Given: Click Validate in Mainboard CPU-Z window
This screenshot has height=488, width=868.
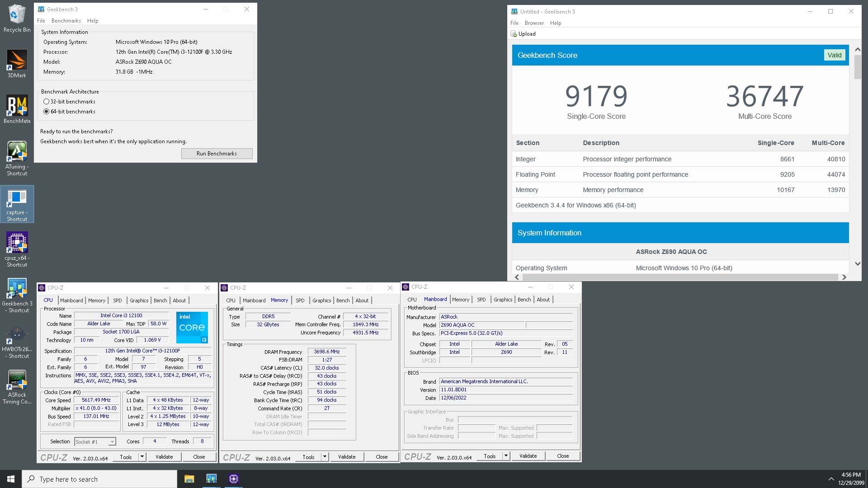Looking at the screenshot, I should tap(528, 456).
